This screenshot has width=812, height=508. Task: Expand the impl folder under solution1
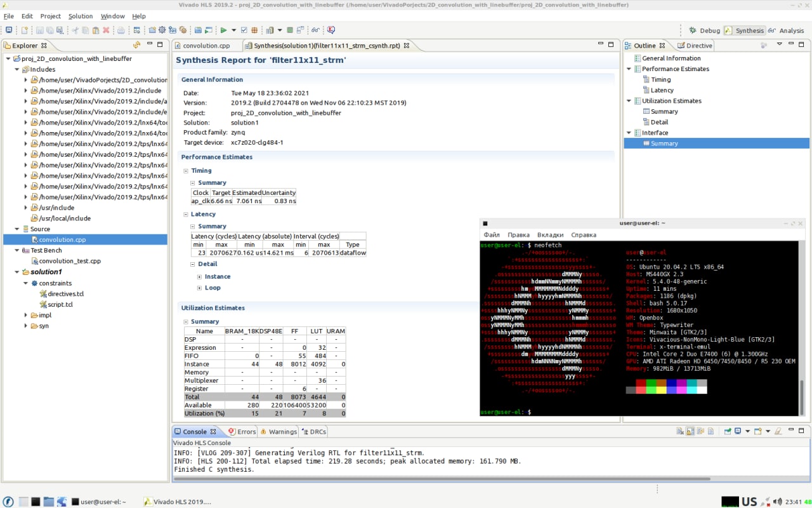(x=26, y=315)
